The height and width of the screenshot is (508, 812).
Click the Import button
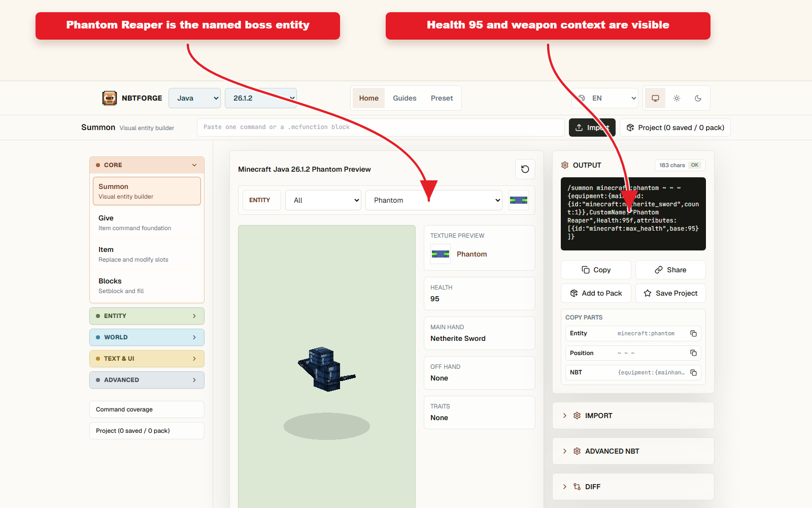coord(592,128)
